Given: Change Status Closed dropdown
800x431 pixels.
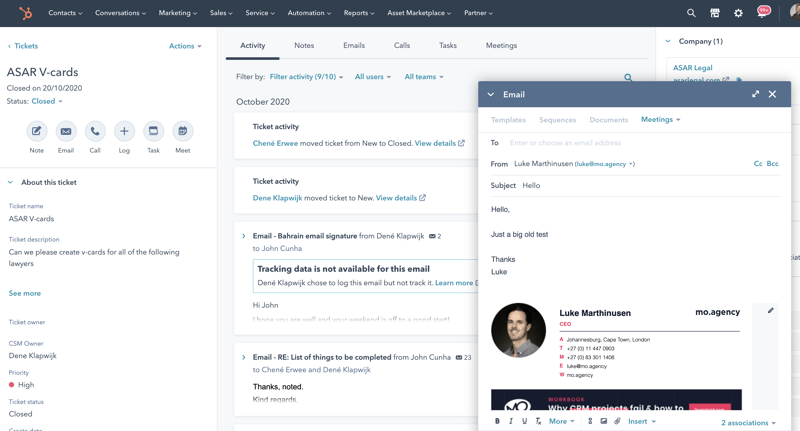Looking at the screenshot, I should click(47, 101).
